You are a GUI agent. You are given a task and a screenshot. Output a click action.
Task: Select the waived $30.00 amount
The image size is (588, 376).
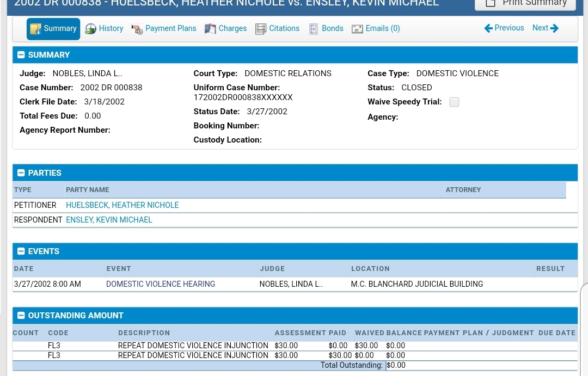click(366, 346)
